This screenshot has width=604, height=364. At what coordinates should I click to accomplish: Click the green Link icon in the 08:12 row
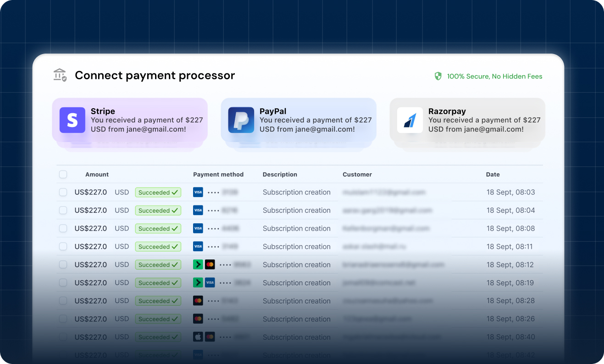[198, 265]
